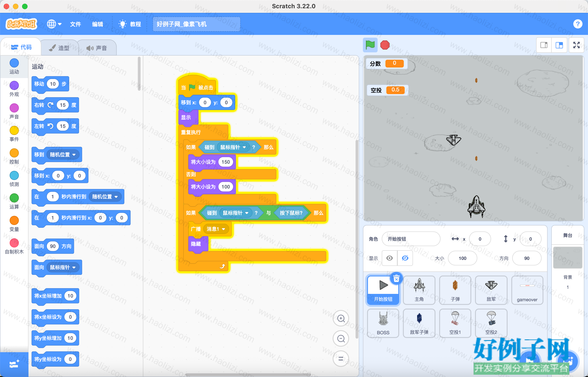Open the help question mark icon
The width and height of the screenshot is (588, 377).
click(577, 24)
